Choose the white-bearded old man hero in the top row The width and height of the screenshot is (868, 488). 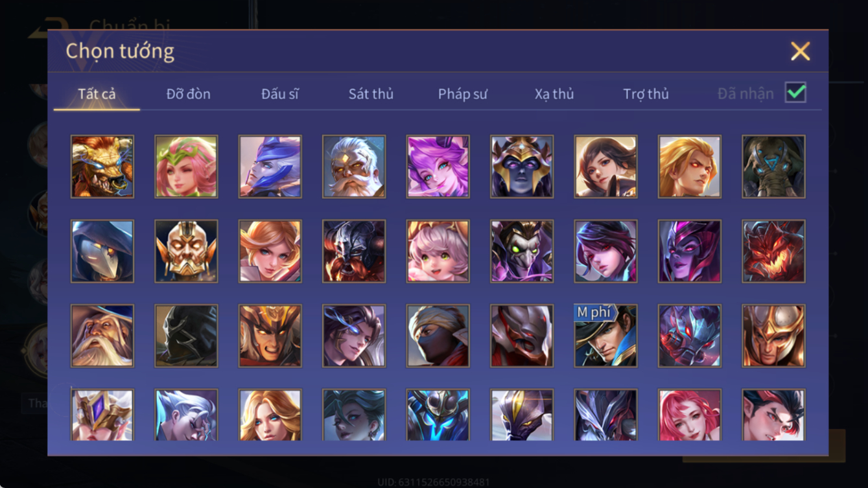(354, 167)
